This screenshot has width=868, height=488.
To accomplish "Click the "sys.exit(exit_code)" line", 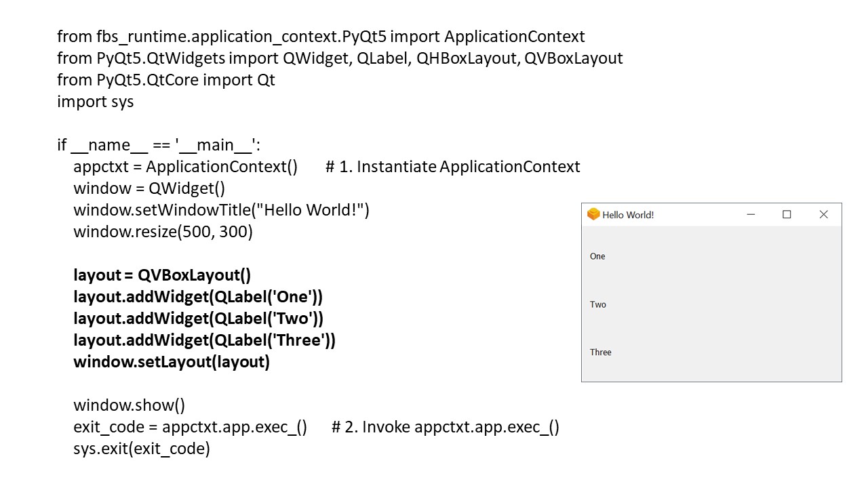I will (x=142, y=449).
